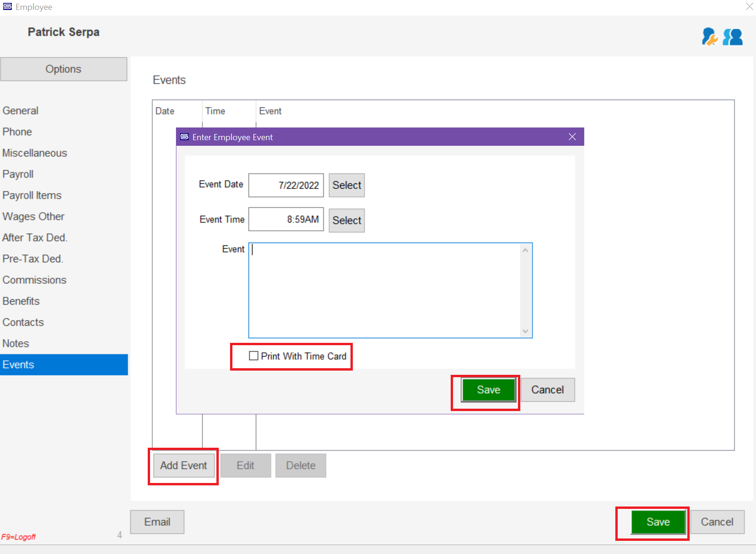Click the Employee window app icon
This screenshot has height=554, width=756.
tap(8, 7)
